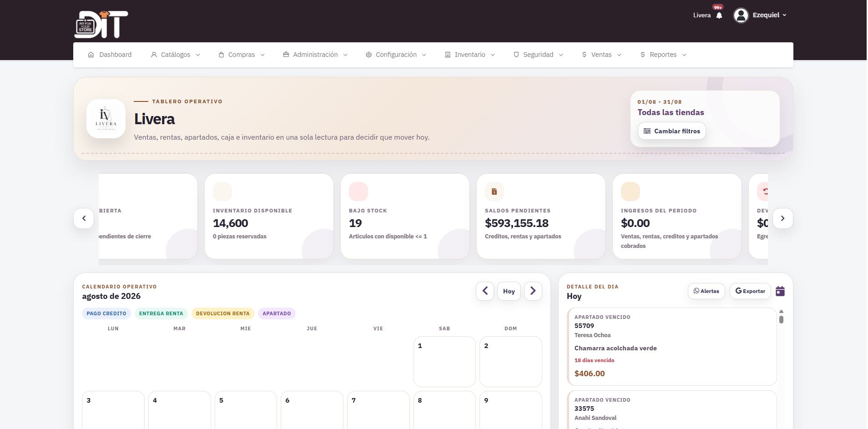Click the Exportar Google button

(750, 291)
